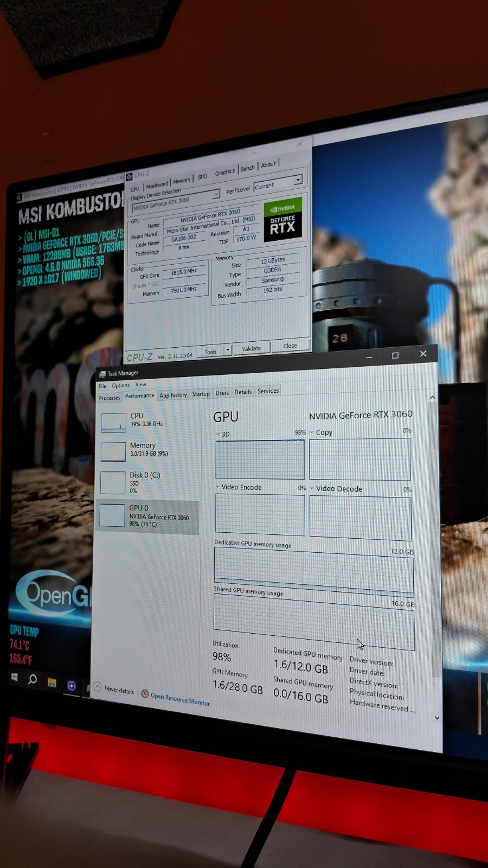The height and width of the screenshot is (868, 488).
Task: Click the CPU-Z title bar icon
Action: 129,177
